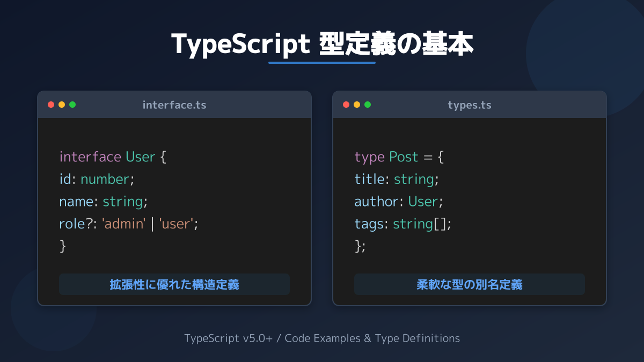Click the red dot in interface.ts window

pos(51,105)
